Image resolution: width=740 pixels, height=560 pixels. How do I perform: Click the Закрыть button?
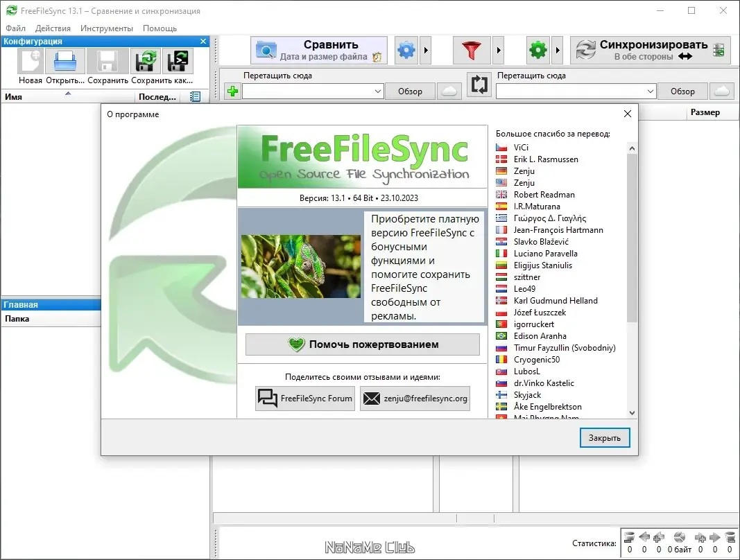[605, 438]
